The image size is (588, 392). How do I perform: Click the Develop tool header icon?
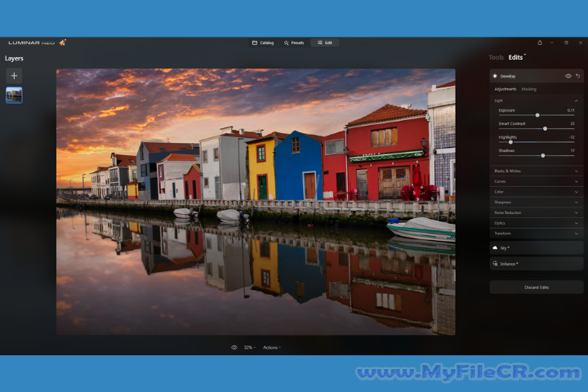tap(495, 76)
